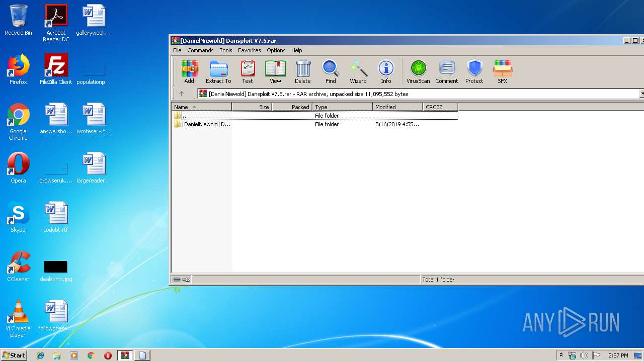
Task: Open the file explorer from the taskbar
Action: [x=57, y=355]
